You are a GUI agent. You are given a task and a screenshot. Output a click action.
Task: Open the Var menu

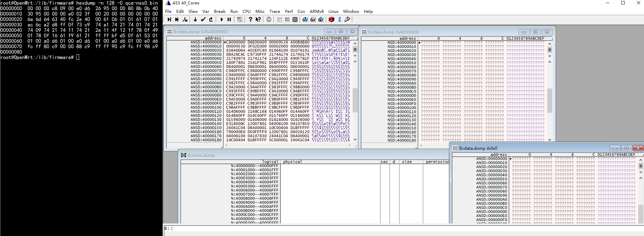click(x=206, y=11)
